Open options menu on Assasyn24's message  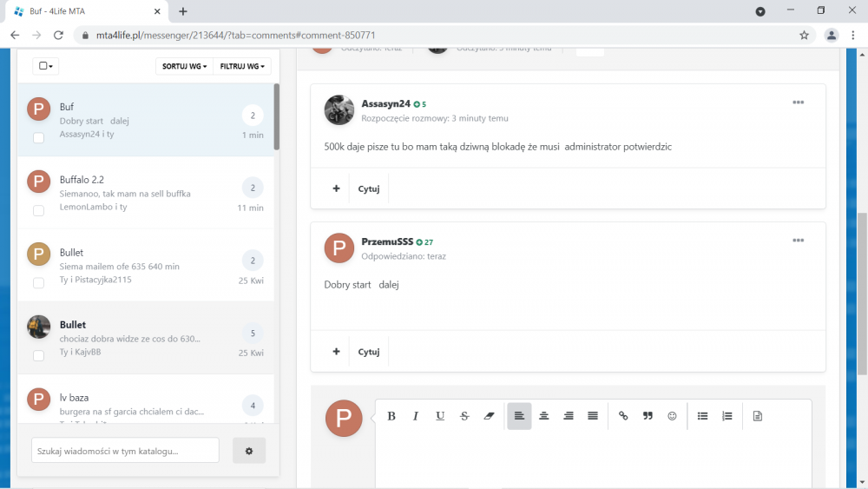click(x=798, y=102)
